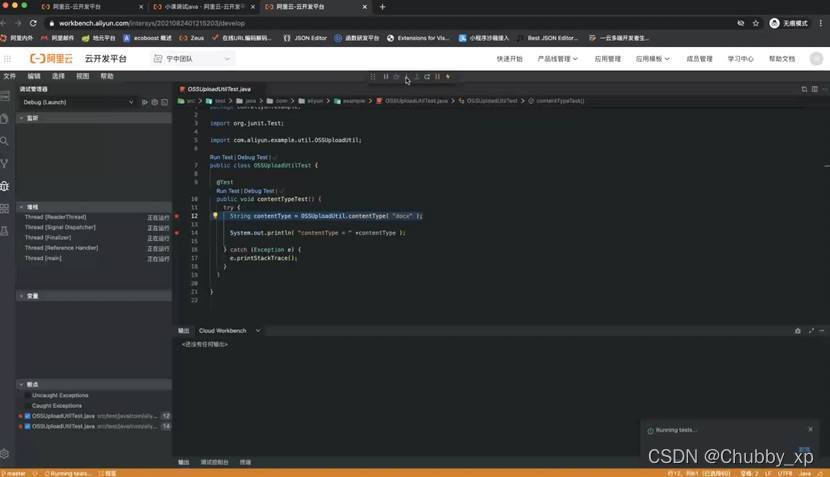Click the 快速开始 link in the header

coord(509,59)
